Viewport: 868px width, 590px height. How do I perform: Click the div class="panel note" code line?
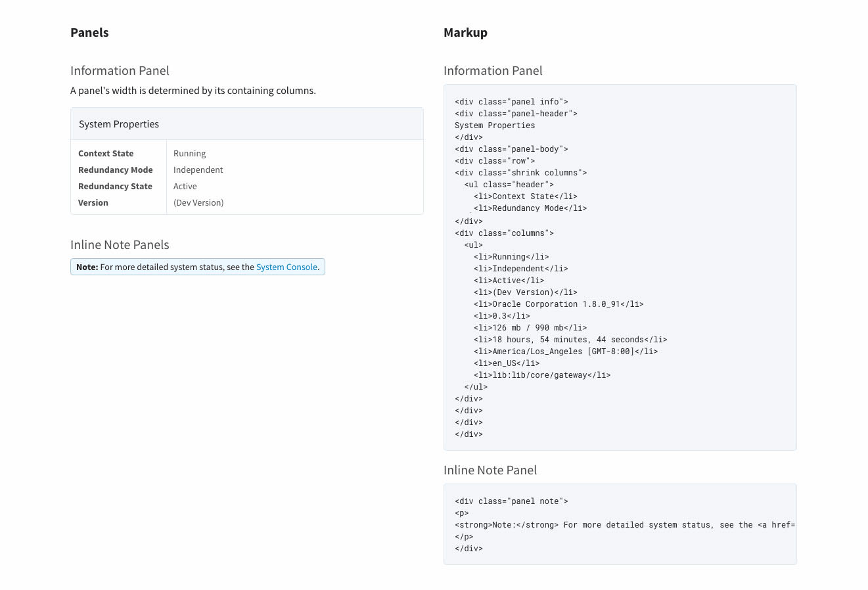tap(511, 501)
